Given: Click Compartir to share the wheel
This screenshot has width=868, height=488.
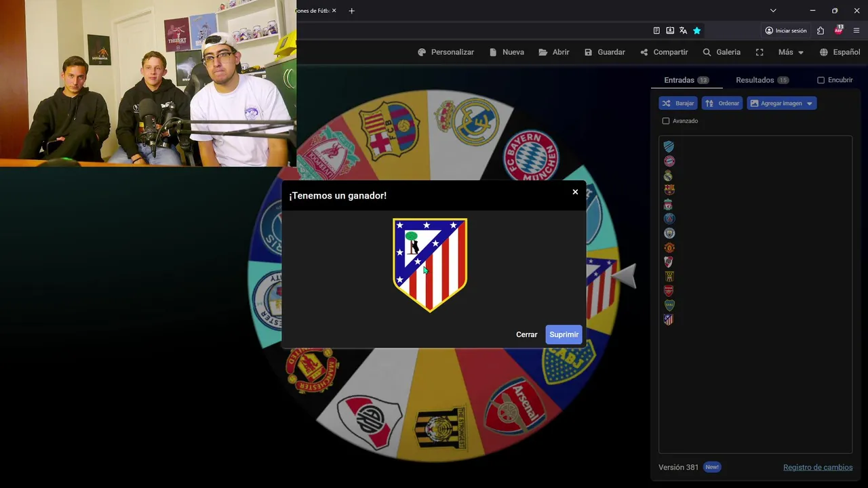Looking at the screenshot, I should 664,52.
